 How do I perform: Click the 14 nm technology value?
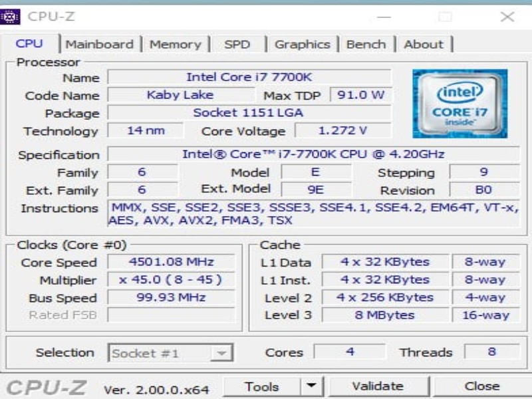point(146,130)
